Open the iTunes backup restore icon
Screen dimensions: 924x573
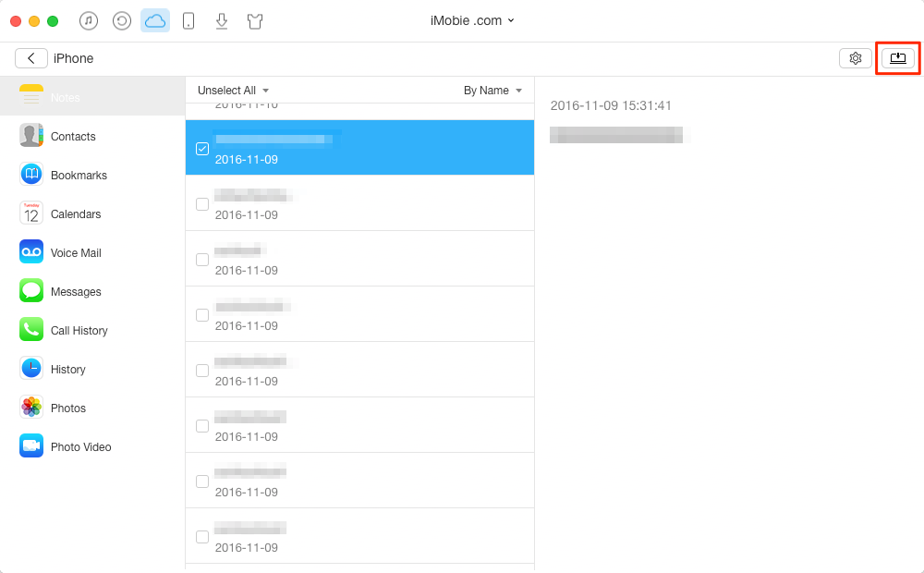click(122, 21)
